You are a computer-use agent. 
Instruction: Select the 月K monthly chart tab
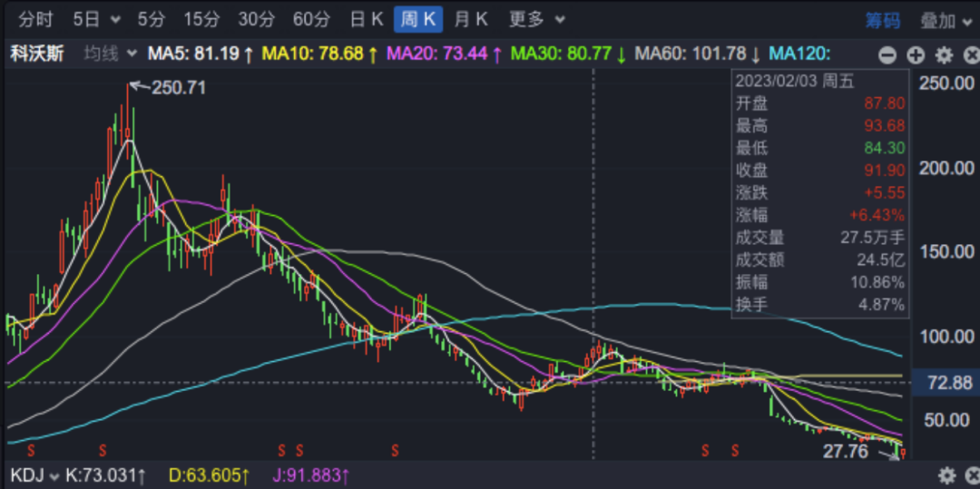(471, 20)
